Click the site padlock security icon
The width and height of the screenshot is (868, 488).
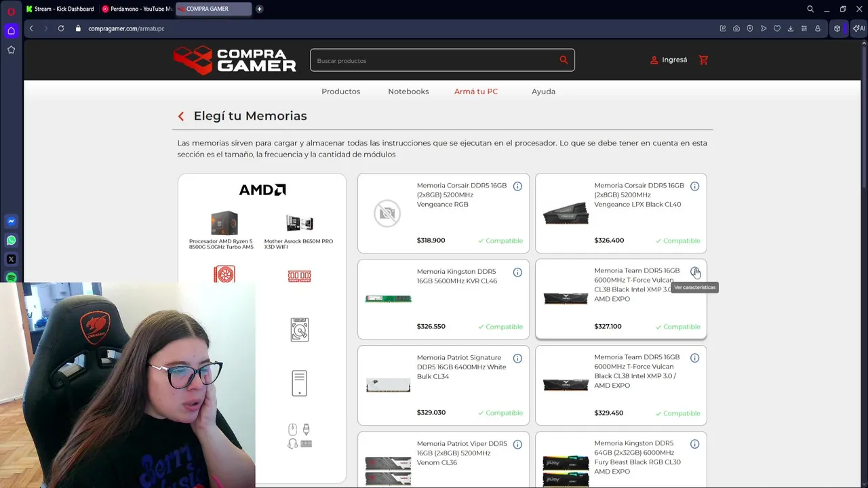click(x=78, y=28)
